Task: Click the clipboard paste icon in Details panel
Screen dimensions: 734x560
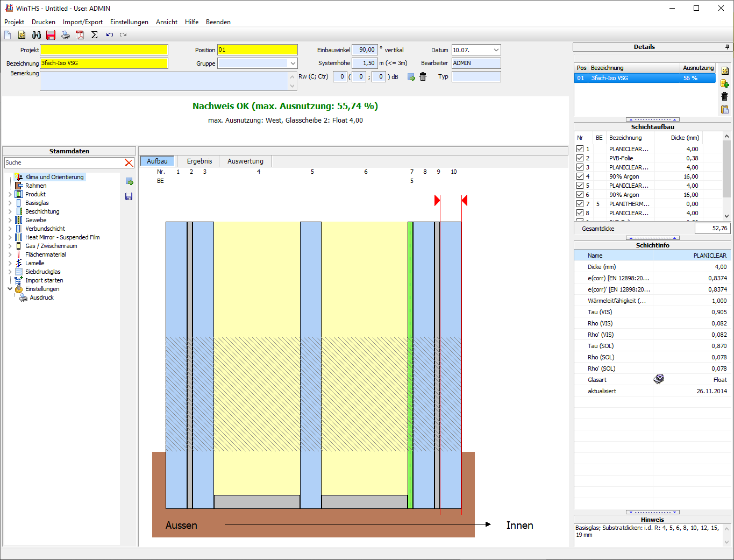Action: 725,109
